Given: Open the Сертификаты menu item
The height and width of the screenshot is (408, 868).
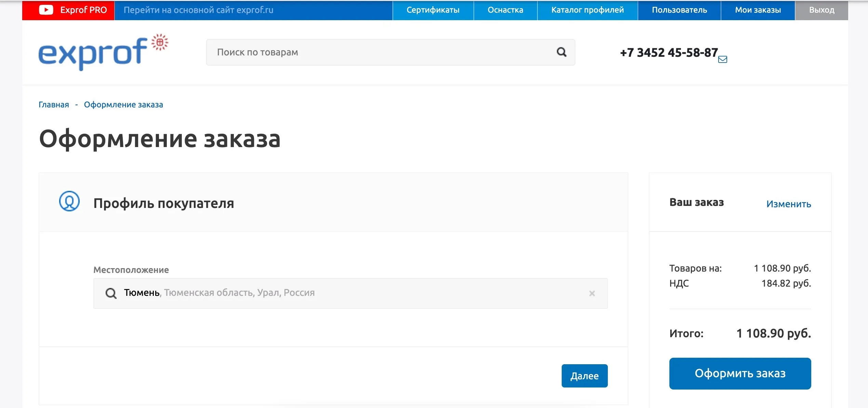Looking at the screenshot, I should pyautogui.click(x=433, y=10).
